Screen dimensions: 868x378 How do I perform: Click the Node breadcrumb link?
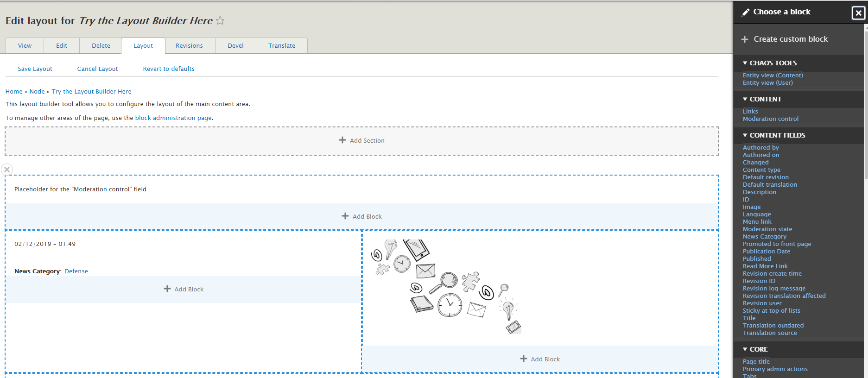[37, 92]
